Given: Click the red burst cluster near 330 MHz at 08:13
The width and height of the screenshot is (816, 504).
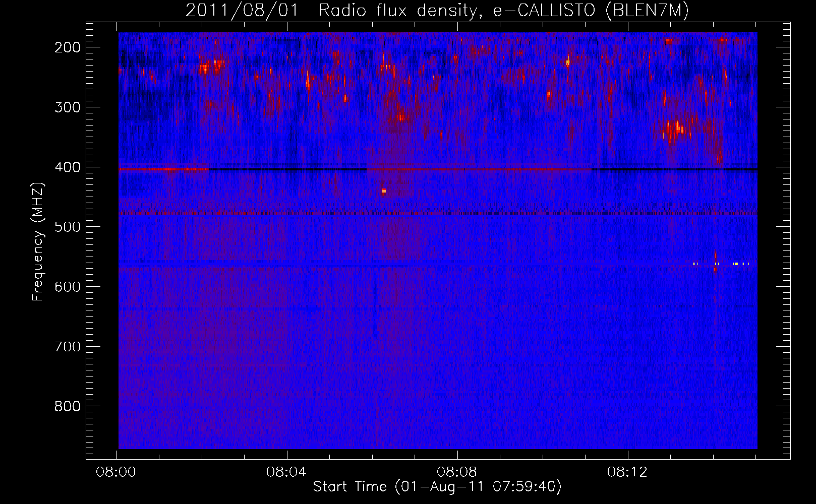Looking at the screenshot, I should pyautogui.click(x=675, y=129).
